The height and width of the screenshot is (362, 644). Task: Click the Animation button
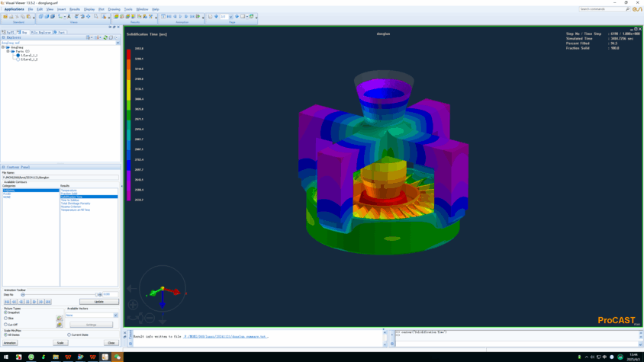click(10, 343)
